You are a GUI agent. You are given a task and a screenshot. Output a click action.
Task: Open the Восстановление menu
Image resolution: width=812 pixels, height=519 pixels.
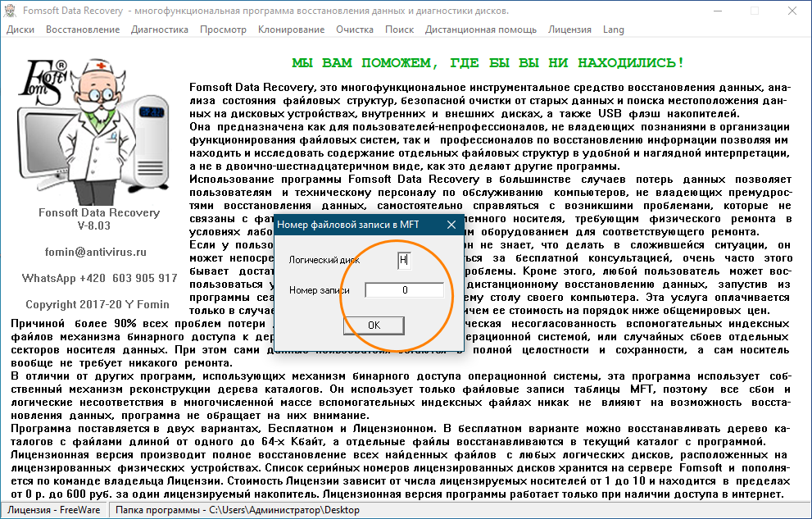(83, 30)
